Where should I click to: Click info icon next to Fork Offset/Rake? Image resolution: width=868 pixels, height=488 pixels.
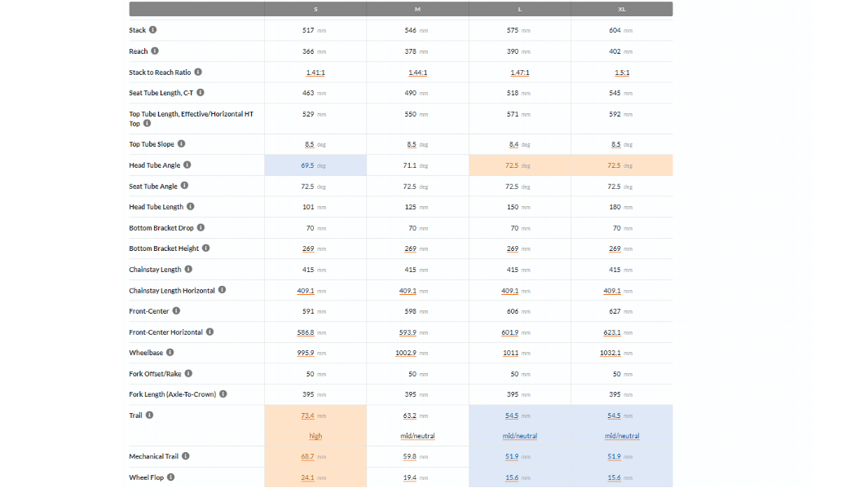tap(189, 373)
